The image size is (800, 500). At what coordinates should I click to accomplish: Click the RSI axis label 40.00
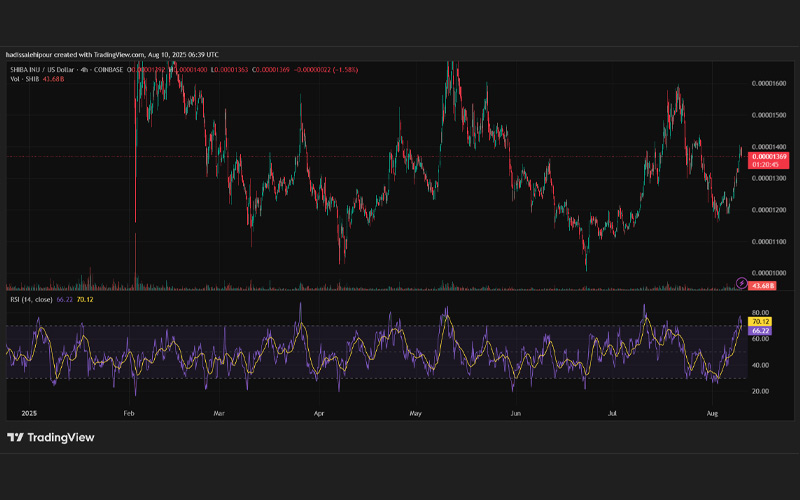pos(760,365)
